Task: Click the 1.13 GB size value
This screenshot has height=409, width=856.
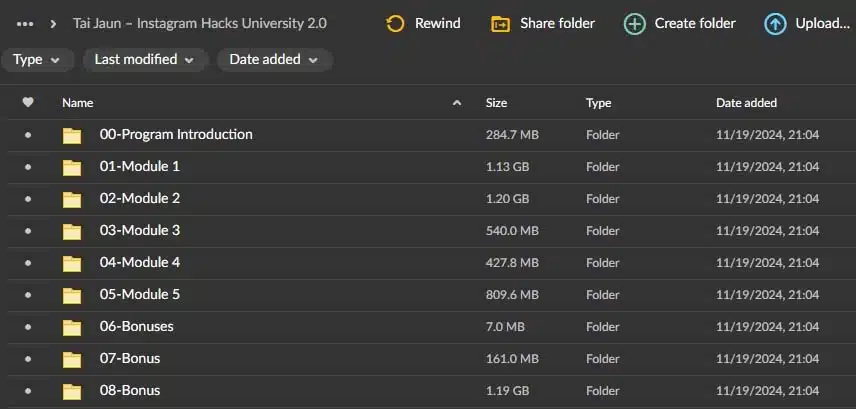Action: pos(507,167)
